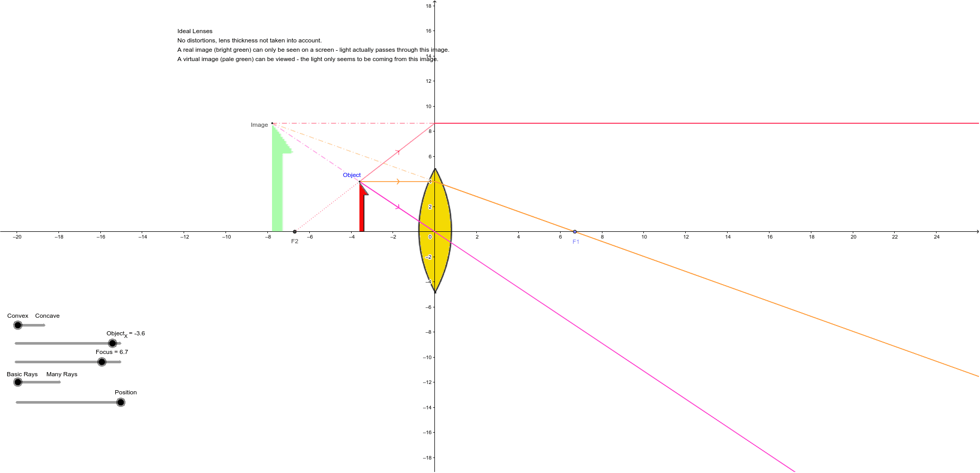Click the red horizontal ray line
The image size is (980, 473).
724,123
